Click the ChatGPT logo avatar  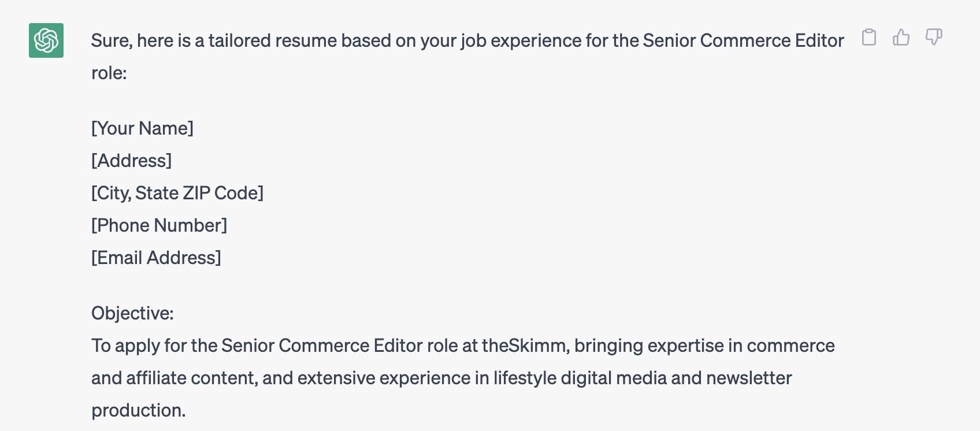coord(46,40)
